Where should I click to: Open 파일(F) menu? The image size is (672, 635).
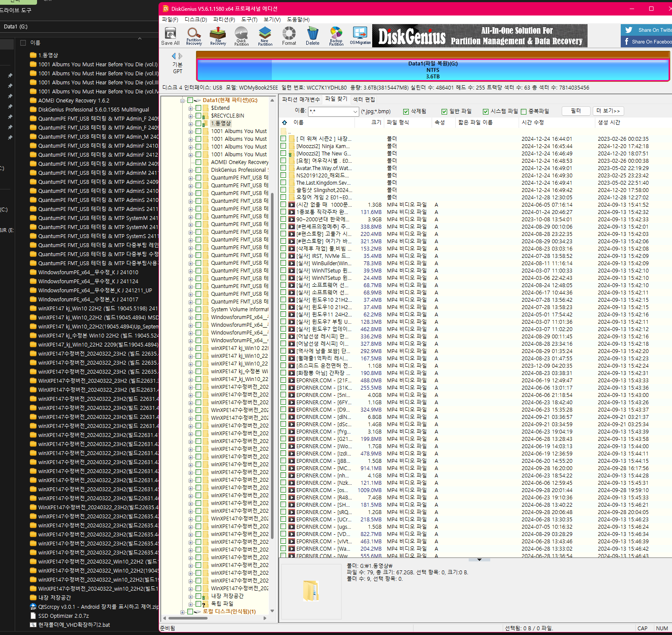170,19
